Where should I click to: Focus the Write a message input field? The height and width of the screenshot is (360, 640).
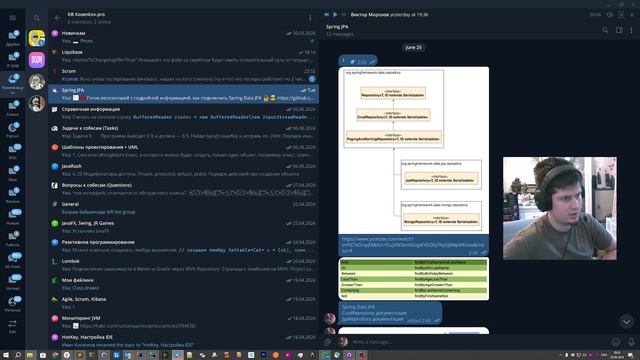coord(480,342)
